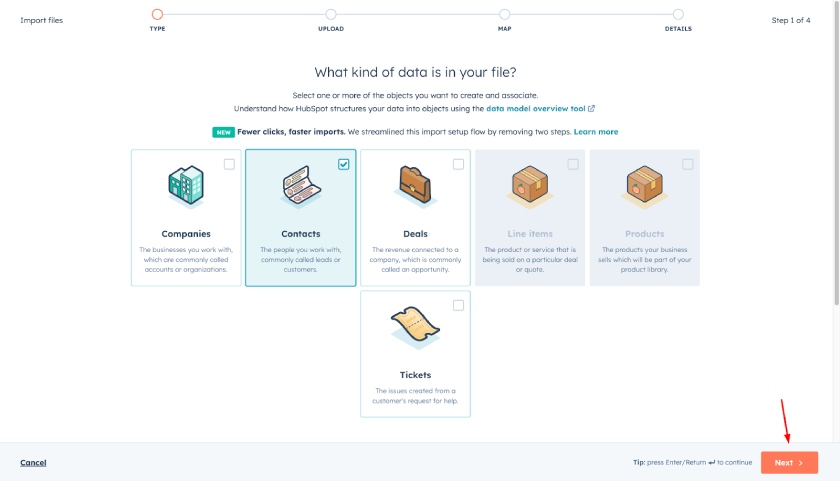
Task: Click the page vertical scrollbar
Action: [x=837, y=155]
